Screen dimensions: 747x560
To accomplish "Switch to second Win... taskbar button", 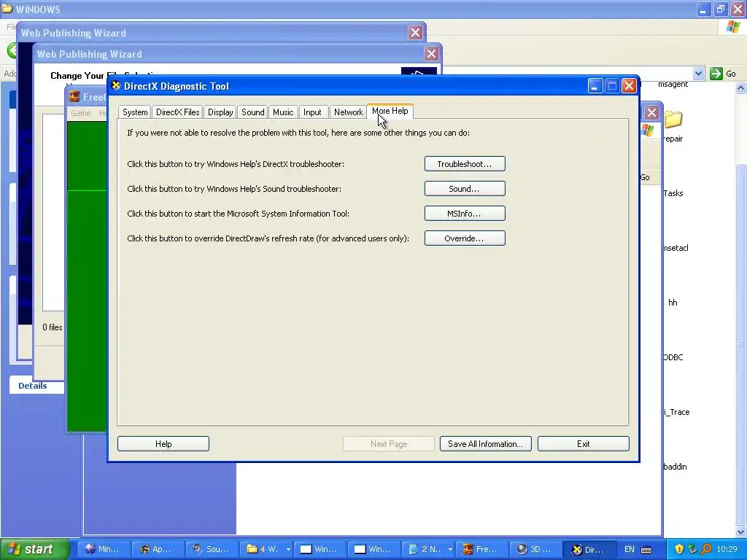I will pos(373,549).
